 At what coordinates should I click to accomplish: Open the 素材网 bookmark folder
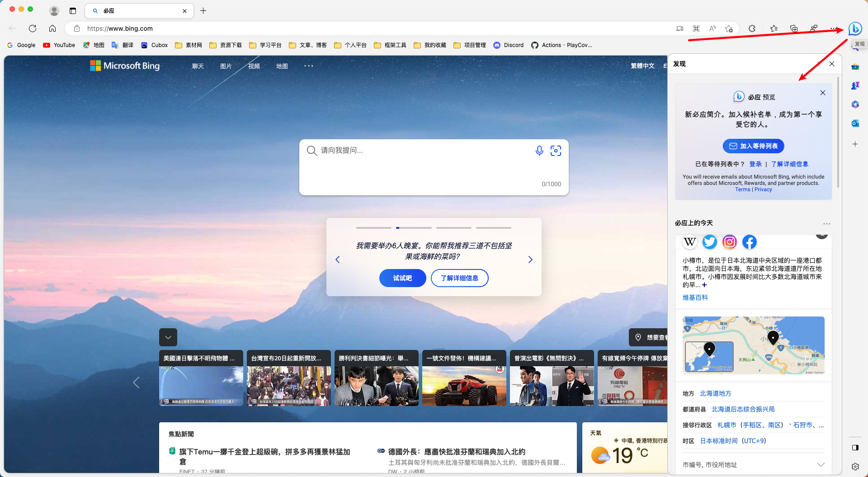189,45
